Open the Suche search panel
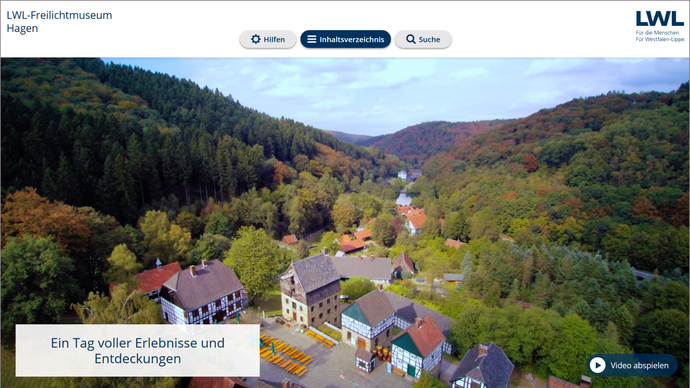Screen dimensions: 690x388 tap(423, 39)
